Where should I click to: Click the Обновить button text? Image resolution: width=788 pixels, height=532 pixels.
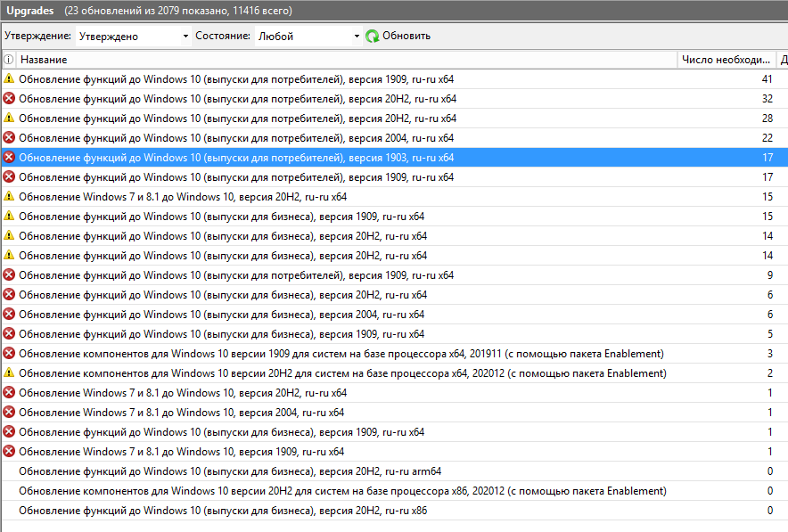tap(406, 36)
